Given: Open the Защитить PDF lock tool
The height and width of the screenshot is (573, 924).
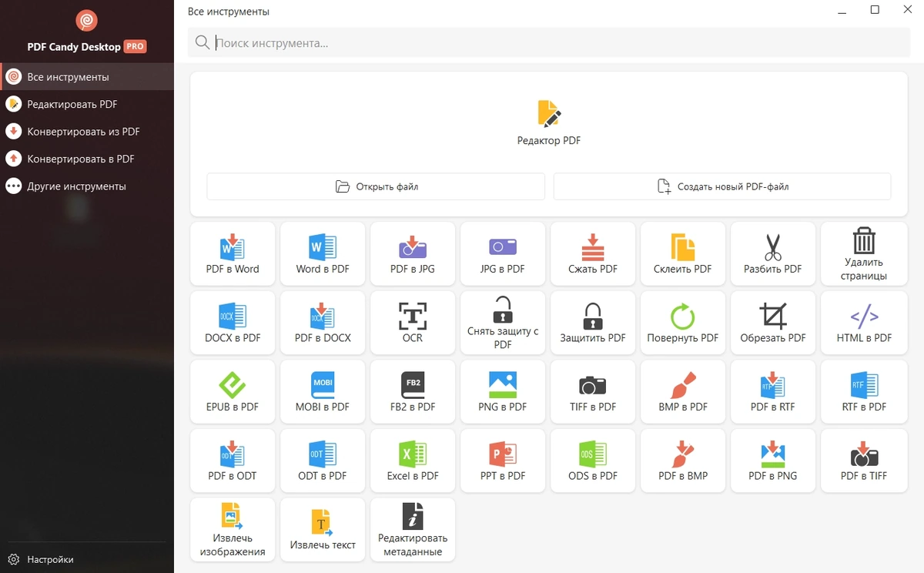Looking at the screenshot, I should 593,323.
